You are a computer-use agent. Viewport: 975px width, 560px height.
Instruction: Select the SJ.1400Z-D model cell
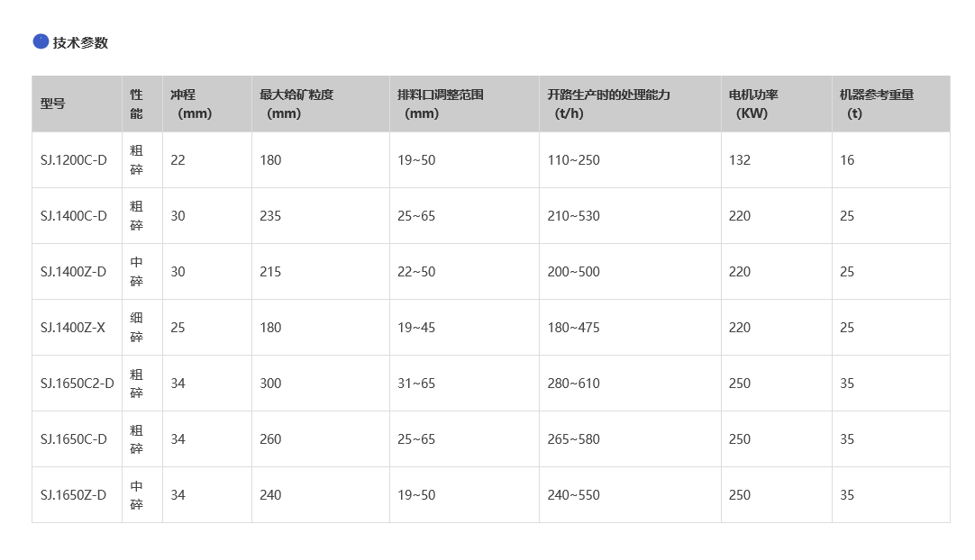pos(73,272)
